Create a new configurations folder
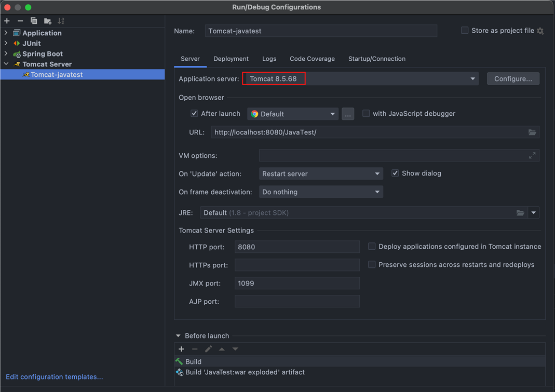Image resolution: width=555 pixels, height=392 pixels. (47, 21)
